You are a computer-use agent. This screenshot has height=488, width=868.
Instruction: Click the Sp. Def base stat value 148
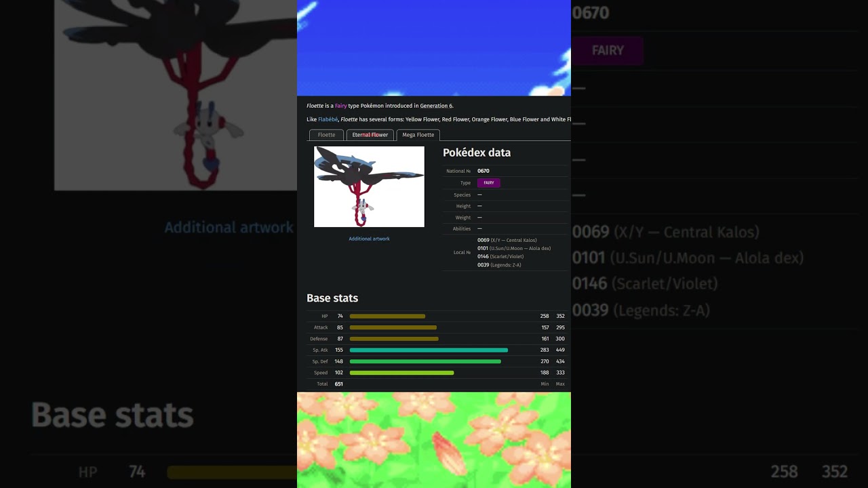pos(339,362)
